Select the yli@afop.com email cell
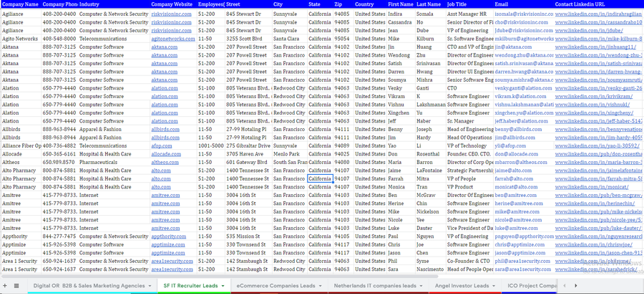 coord(523,145)
